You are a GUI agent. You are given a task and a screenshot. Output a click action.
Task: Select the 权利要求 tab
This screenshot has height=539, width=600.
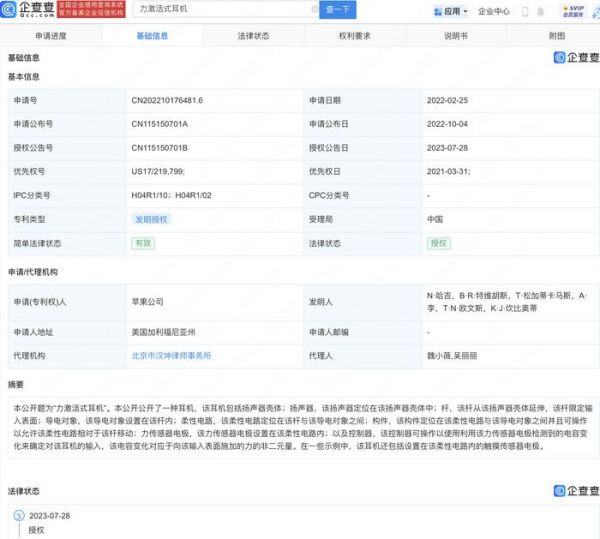354,35
